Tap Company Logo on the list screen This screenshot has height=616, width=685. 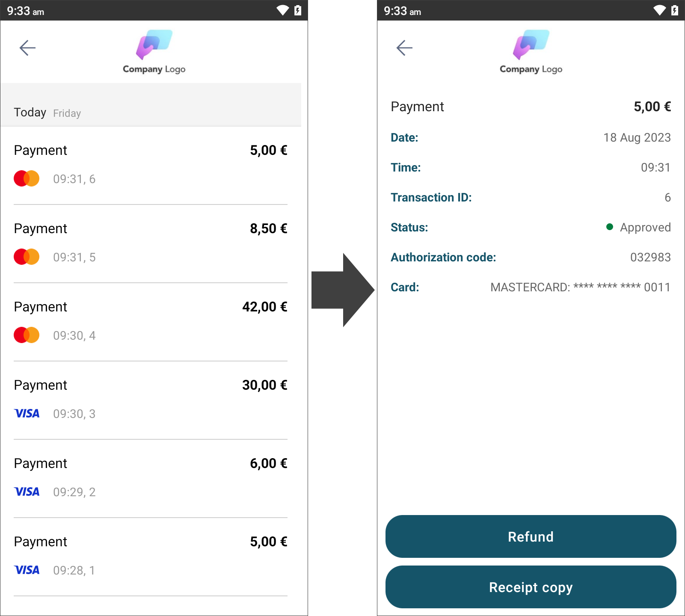(154, 51)
